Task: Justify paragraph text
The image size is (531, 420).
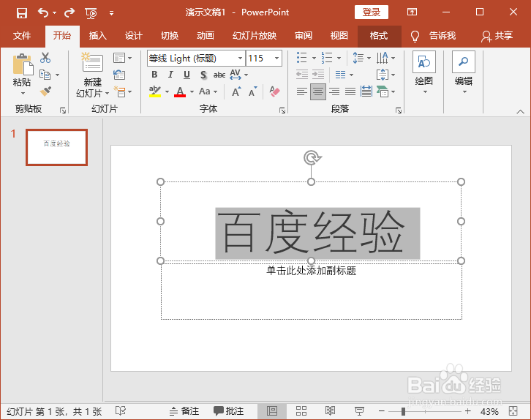Action: point(350,91)
